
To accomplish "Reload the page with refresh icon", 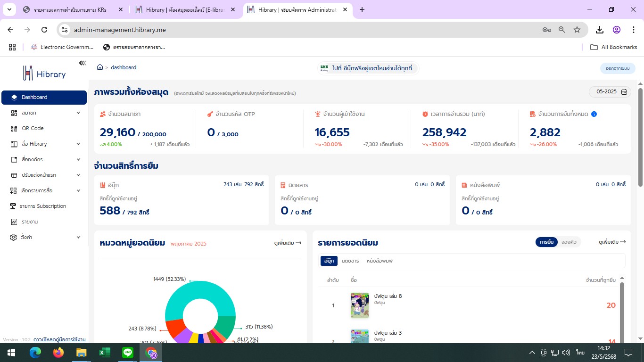I will pyautogui.click(x=44, y=30).
